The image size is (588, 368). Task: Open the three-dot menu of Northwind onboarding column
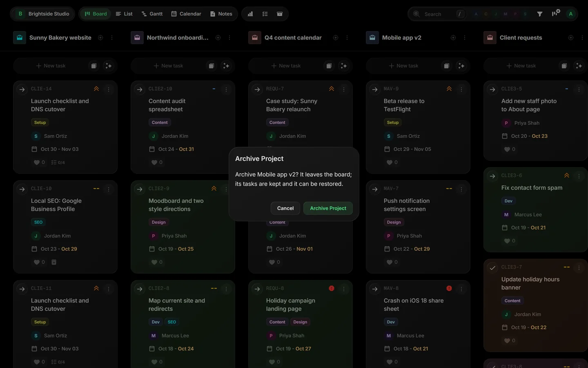[229, 38]
